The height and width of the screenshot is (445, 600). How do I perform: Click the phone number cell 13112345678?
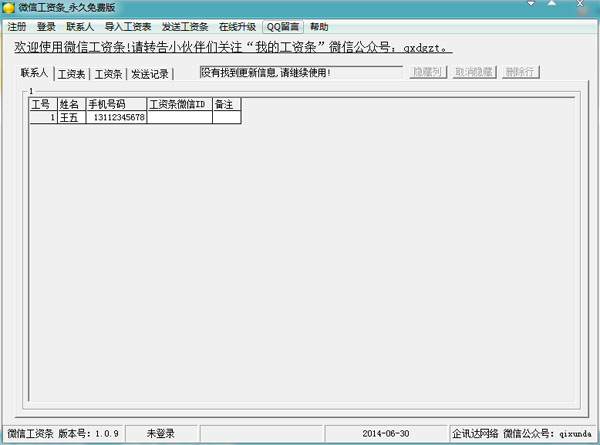coord(116,118)
